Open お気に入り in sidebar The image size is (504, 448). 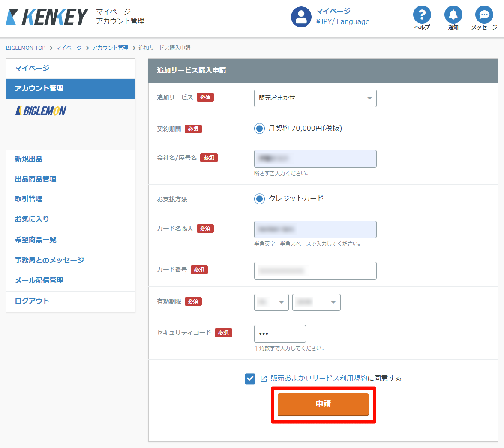point(32,219)
